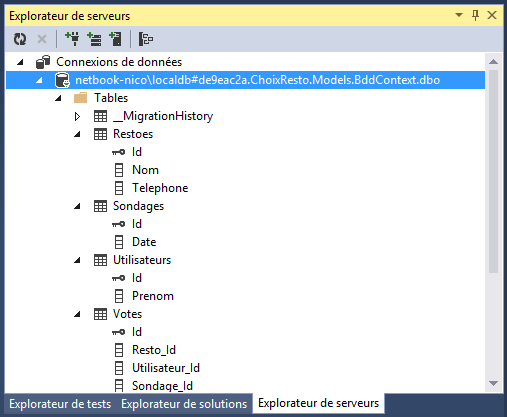Switch to Explorateur de tests tab

click(x=60, y=404)
